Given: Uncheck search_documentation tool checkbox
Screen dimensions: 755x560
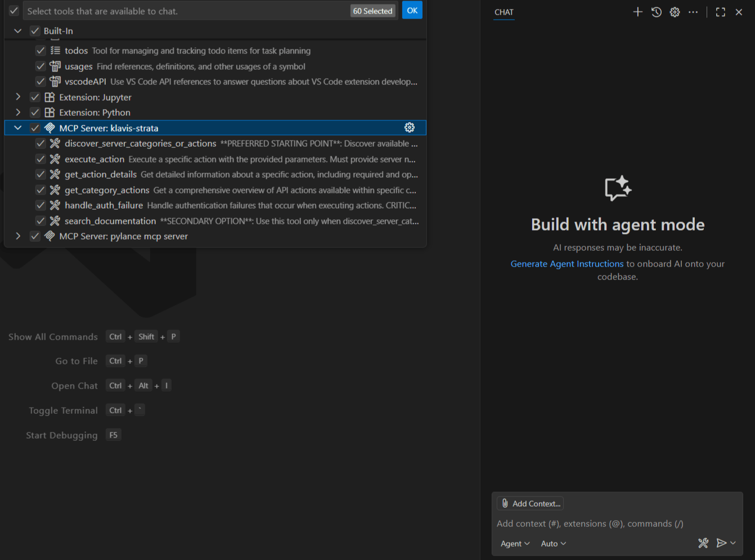Looking at the screenshot, I should [x=41, y=221].
